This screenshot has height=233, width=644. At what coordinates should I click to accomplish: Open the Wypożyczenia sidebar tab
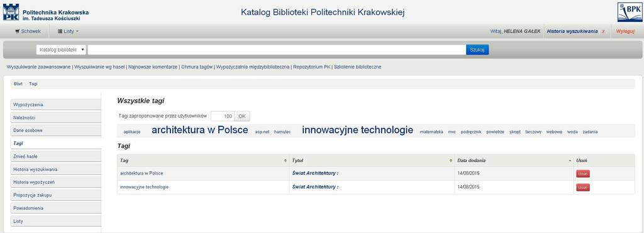pyautogui.click(x=55, y=105)
